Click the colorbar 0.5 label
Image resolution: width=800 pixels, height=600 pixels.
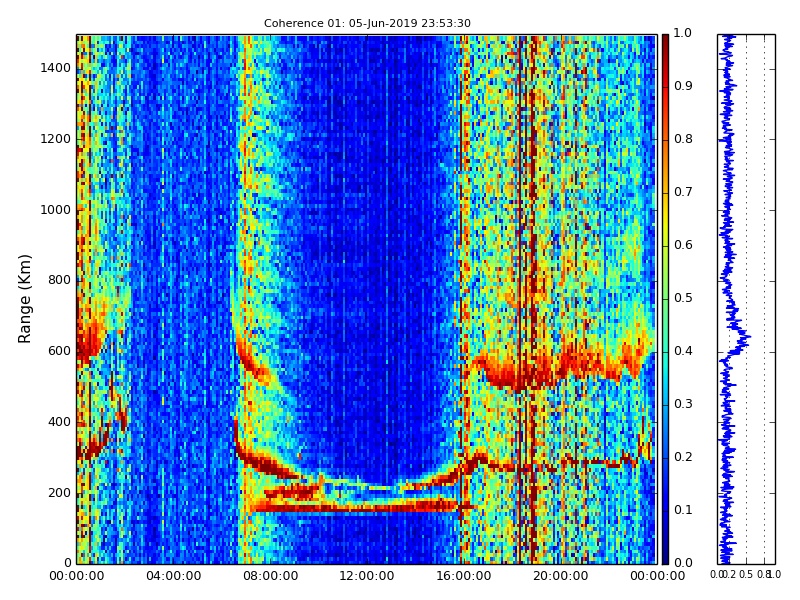(683, 298)
